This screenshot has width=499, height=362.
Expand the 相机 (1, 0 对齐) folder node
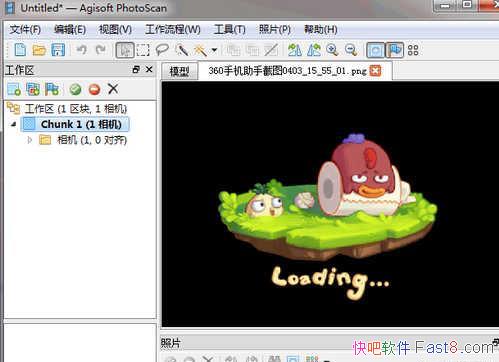29,140
